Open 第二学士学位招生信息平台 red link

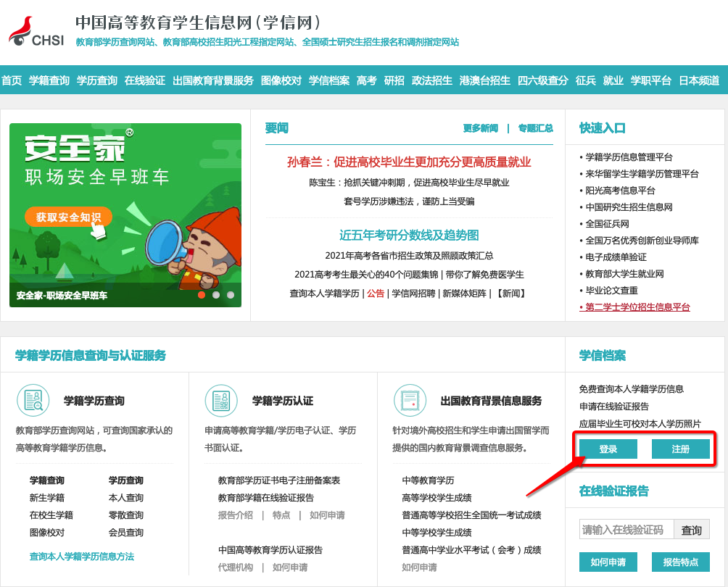pos(634,307)
